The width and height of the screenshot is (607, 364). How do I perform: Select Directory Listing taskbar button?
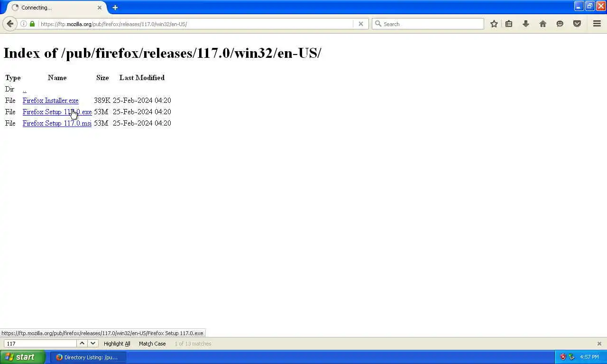[88, 357]
